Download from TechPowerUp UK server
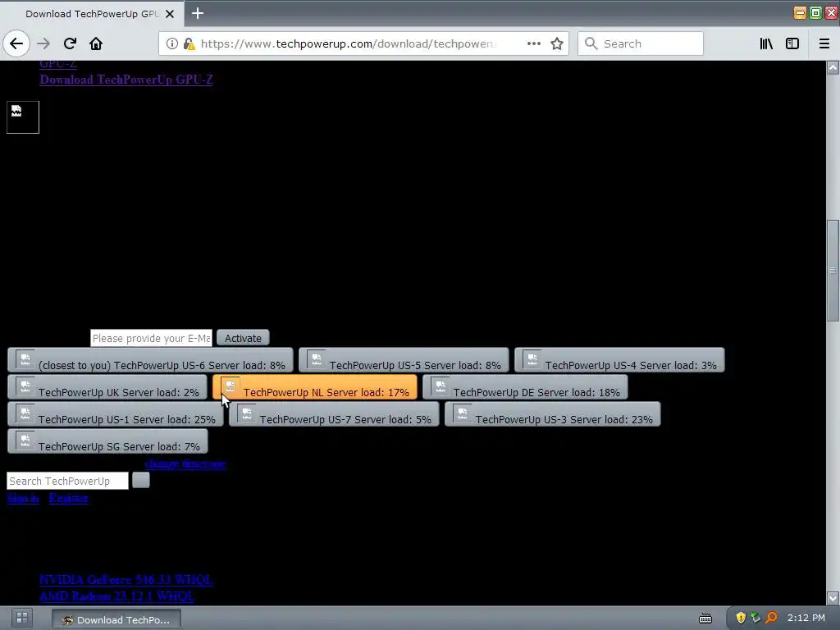Viewport: 840px width, 630px height. (107, 387)
